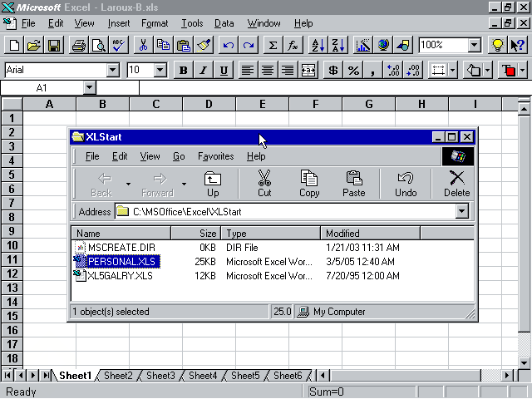Click the Delete button in XLStart toolbar
The height and width of the screenshot is (399, 532).
pos(456,184)
